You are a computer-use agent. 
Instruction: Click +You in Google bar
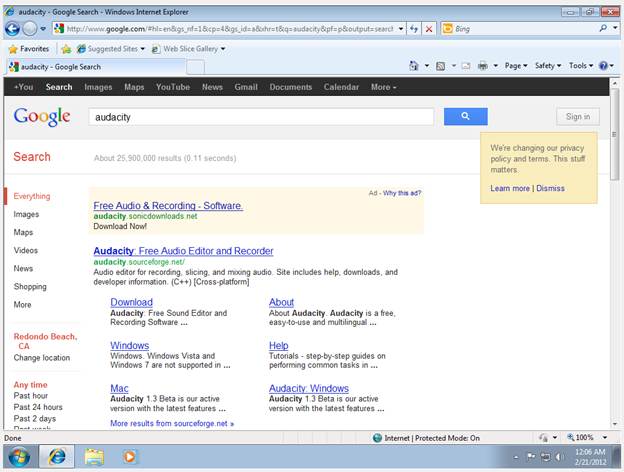[x=24, y=87]
